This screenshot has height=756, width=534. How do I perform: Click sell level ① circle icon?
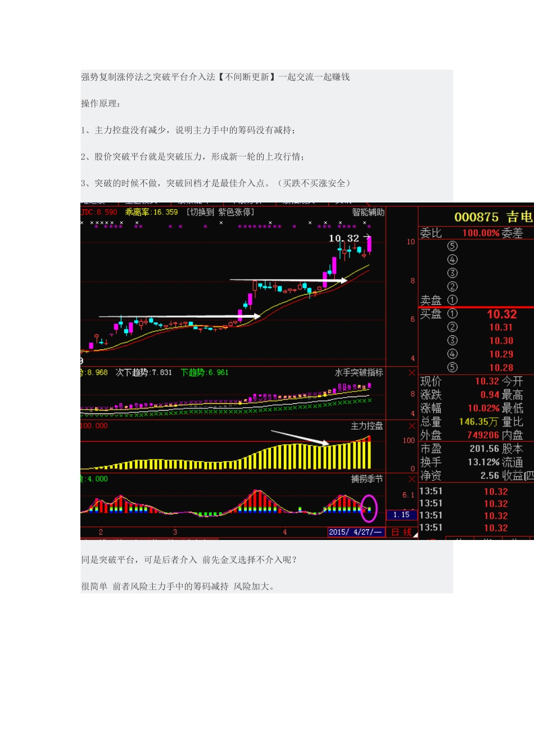coord(452,300)
